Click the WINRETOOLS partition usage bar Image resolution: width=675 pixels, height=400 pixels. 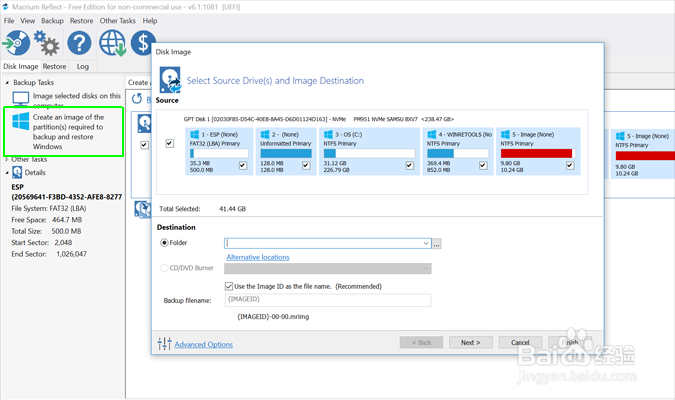[x=458, y=153]
